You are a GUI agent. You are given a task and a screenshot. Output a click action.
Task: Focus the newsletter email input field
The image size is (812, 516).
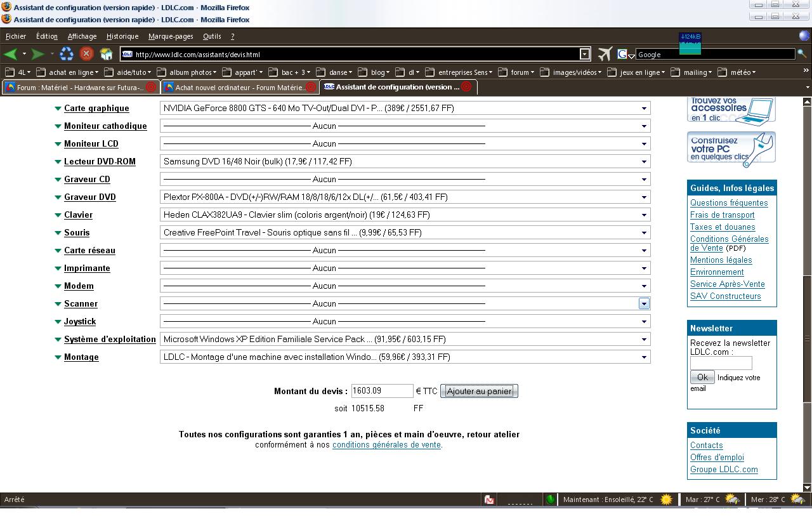(721, 363)
